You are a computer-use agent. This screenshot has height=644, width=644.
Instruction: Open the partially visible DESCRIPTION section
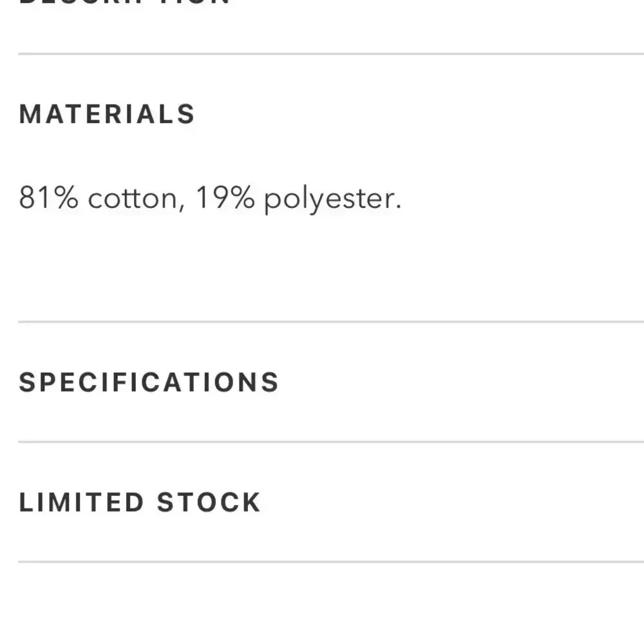(x=124, y=2)
